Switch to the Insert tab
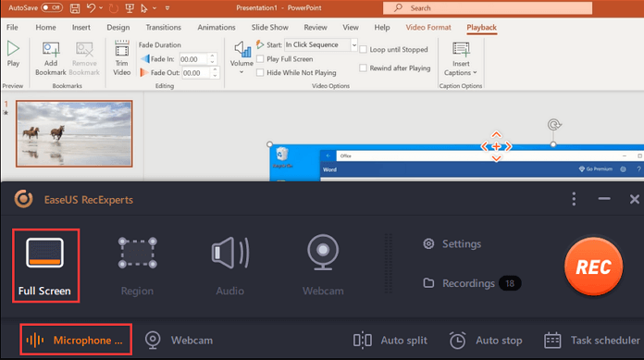The height and width of the screenshot is (360, 644). pos(81,27)
